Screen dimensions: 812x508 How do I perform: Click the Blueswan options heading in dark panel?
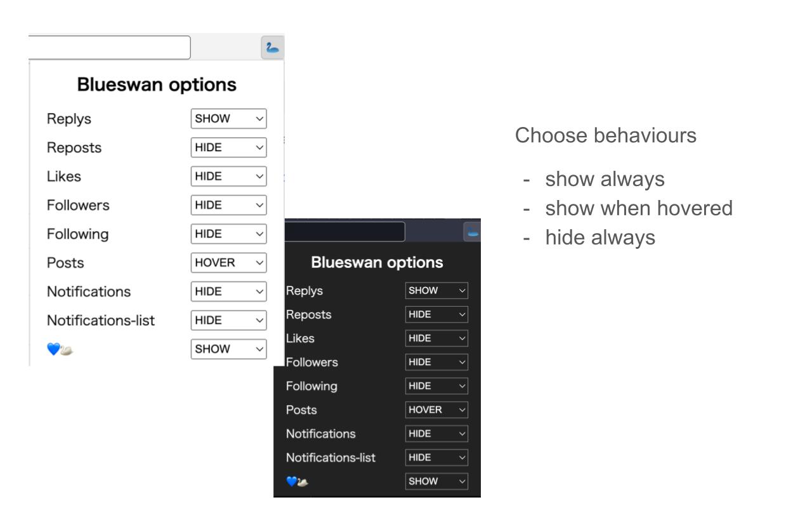pyautogui.click(x=377, y=262)
